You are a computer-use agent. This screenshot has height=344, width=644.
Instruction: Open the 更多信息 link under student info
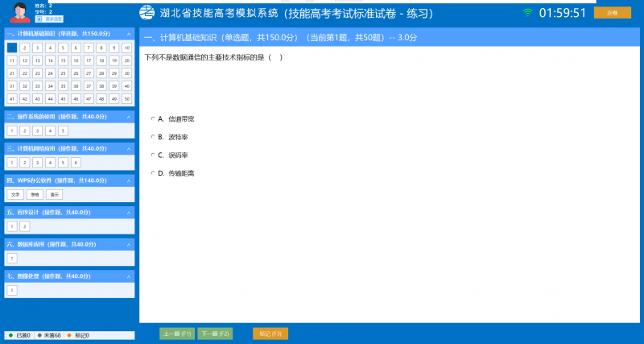click(x=49, y=19)
